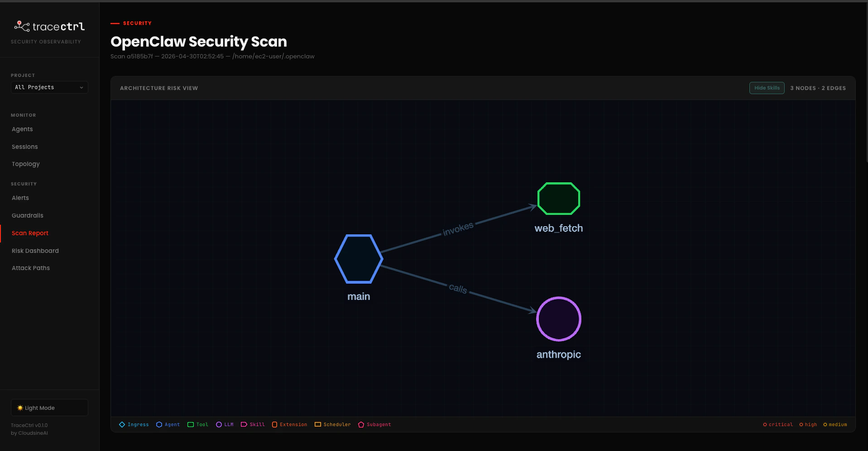Click the sun icon in Light Mode

point(20,408)
